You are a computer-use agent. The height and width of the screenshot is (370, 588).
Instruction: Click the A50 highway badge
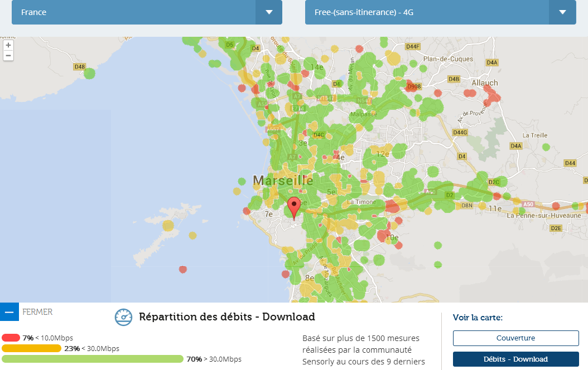coord(528,204)
